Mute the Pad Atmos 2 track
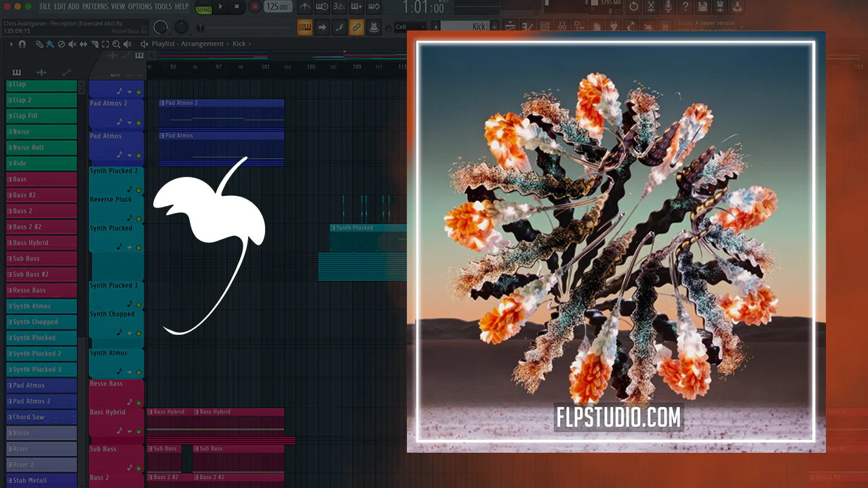The width and height of the screenshot is (868, 488). point(139,123)
